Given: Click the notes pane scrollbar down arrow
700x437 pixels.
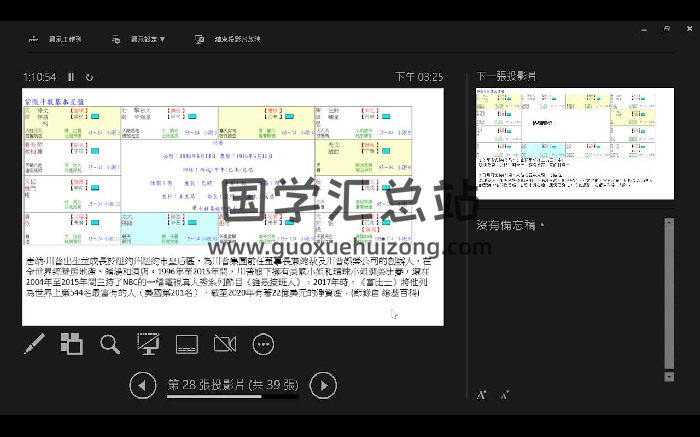Looking at the screenshot, I should pos(669,376).
